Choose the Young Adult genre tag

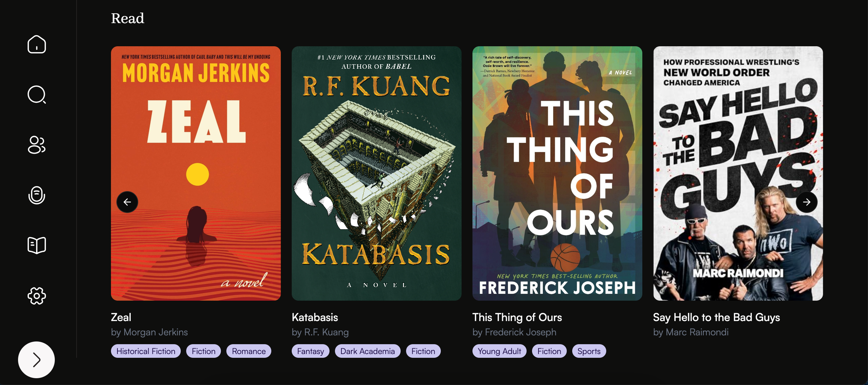(x=499, y=351)
